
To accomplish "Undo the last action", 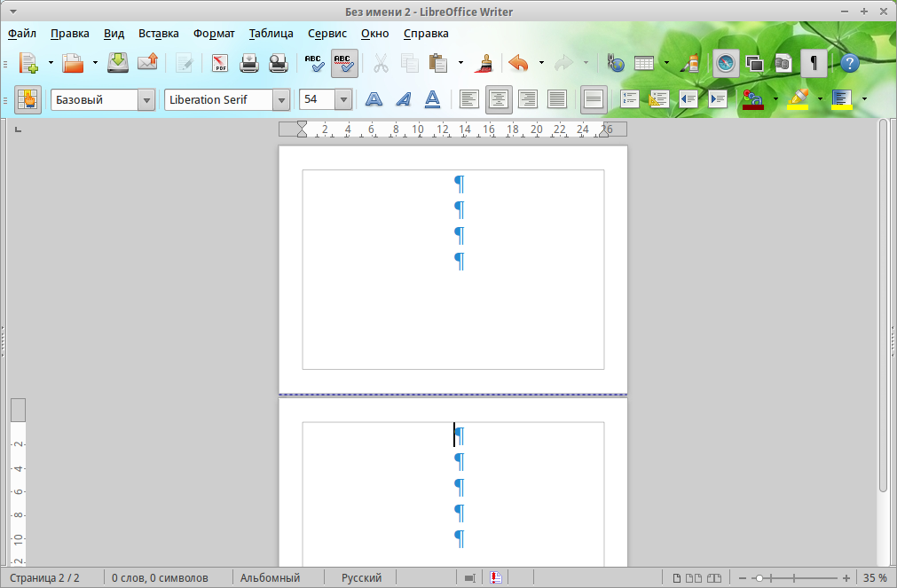I will point(518,63).
